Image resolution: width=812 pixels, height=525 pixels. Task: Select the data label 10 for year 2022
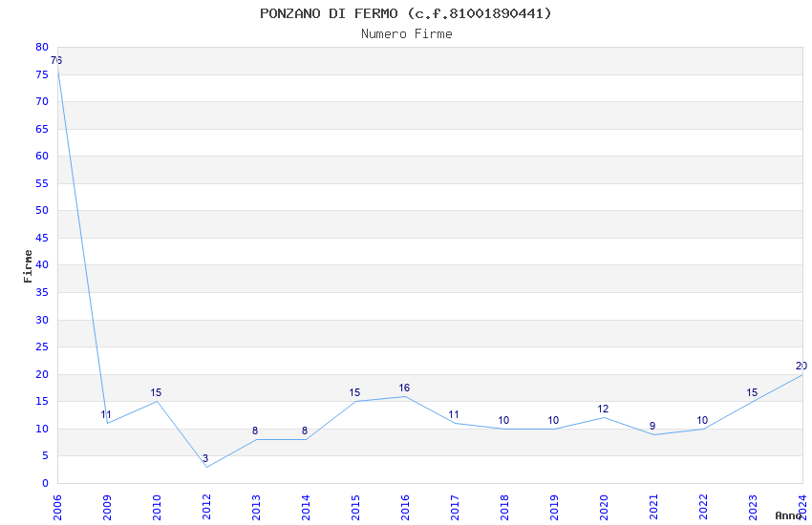coord(702,421)
